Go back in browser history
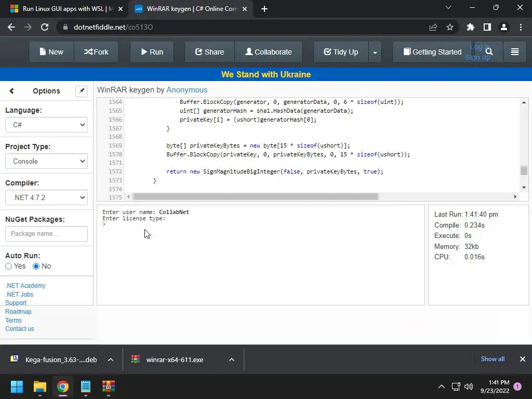Image resolution: width=532 pixels, height=399 pixels. 11,27
